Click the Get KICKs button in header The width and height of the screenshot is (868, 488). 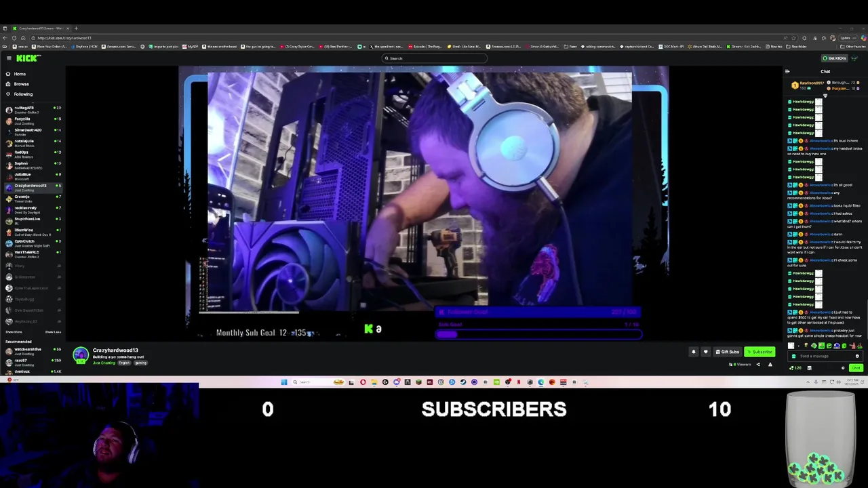[x=834, y=58]
